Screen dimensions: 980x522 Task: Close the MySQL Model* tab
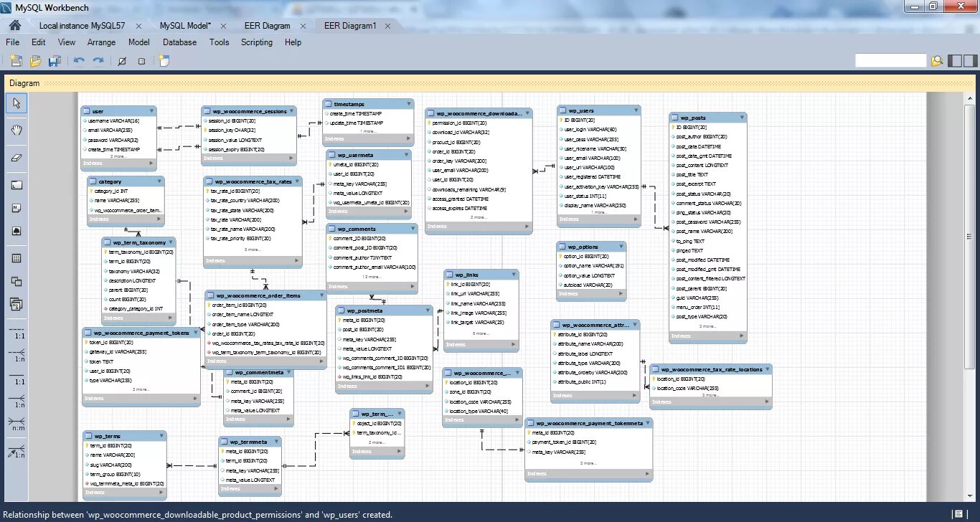pos(225,26)
